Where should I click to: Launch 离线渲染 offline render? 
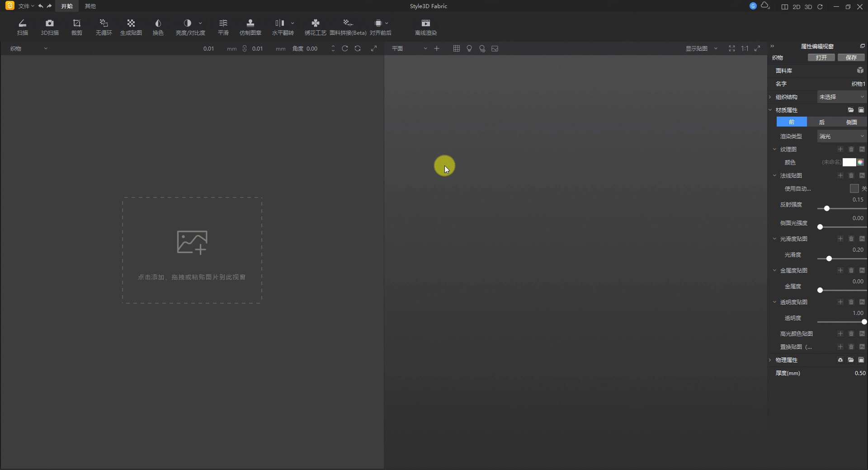pos(425,27)
